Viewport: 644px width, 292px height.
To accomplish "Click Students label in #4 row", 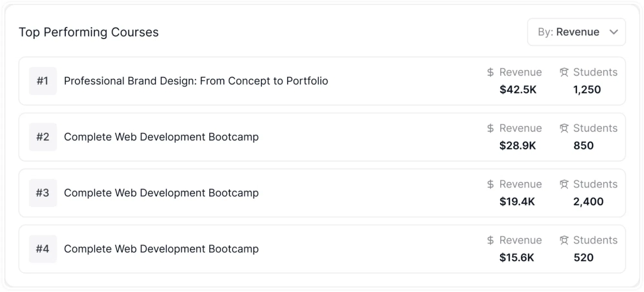I will (x=595, y=240).
